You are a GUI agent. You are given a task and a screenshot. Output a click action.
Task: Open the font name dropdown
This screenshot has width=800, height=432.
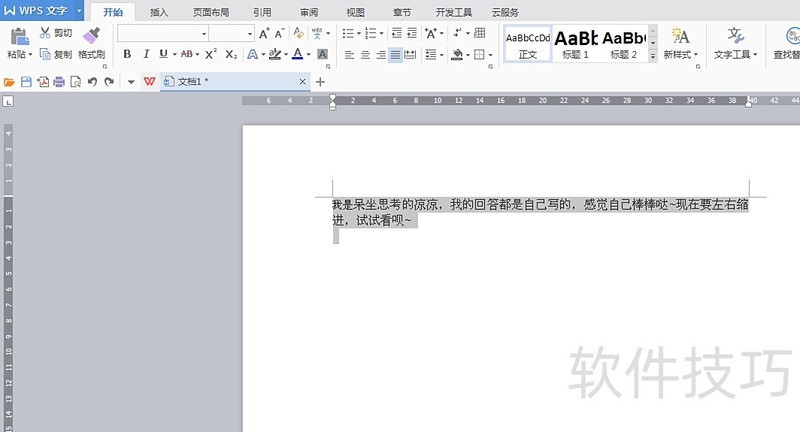coord(204,34)
